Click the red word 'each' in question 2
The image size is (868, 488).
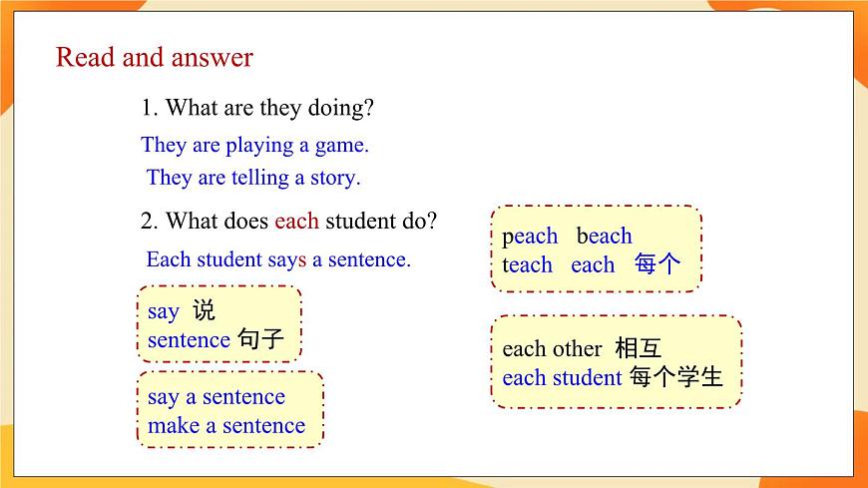(x=296, y=221)
